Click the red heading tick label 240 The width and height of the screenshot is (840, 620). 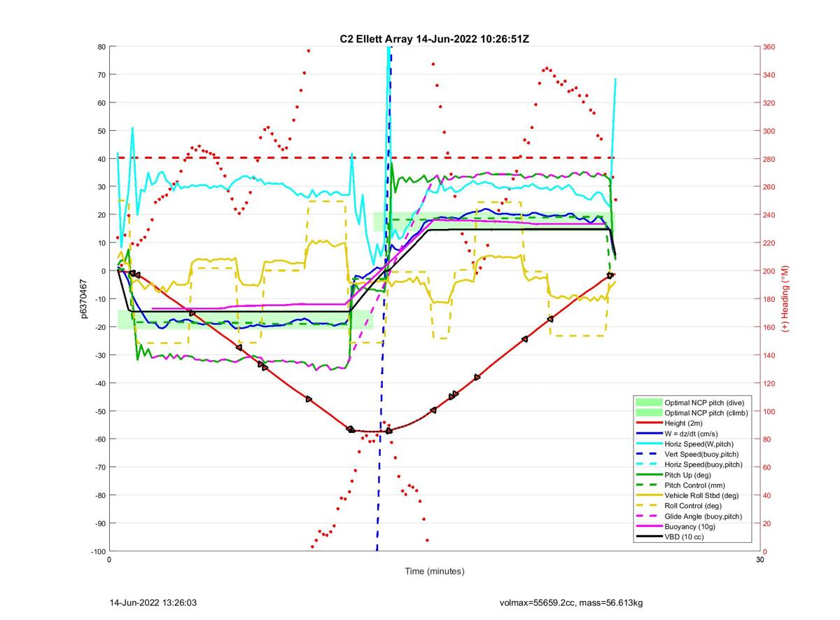pos(769,215)
